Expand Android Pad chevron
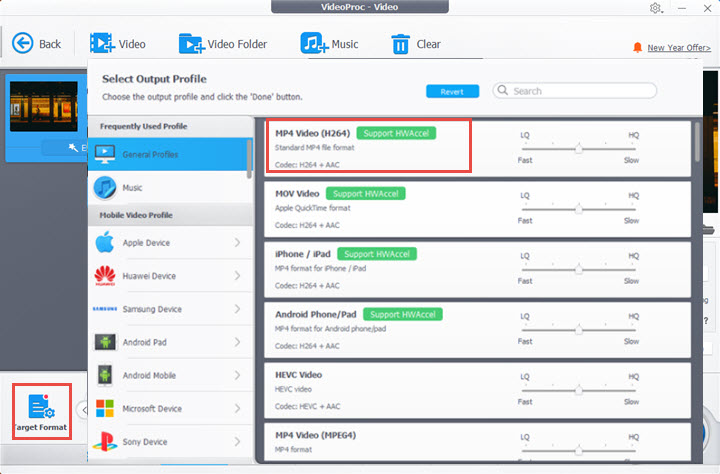The height and width of the screenshot is (474, 720). tap(237, 342)
